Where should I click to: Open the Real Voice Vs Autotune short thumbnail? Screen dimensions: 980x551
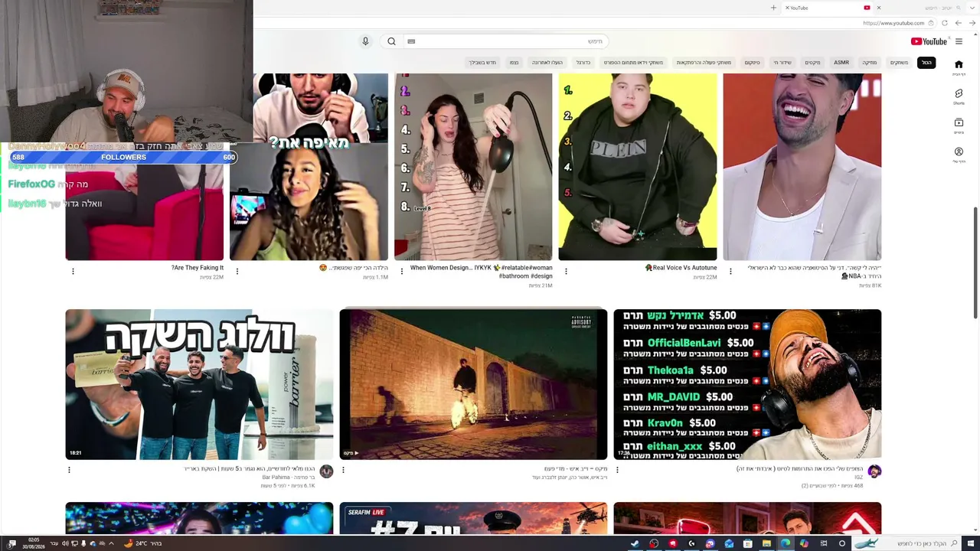coord(638,167)
